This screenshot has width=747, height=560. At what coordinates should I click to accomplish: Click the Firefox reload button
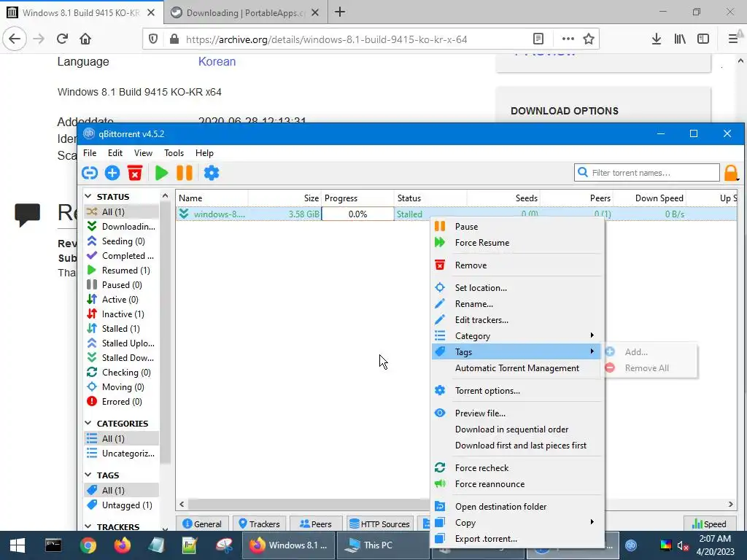62,39
